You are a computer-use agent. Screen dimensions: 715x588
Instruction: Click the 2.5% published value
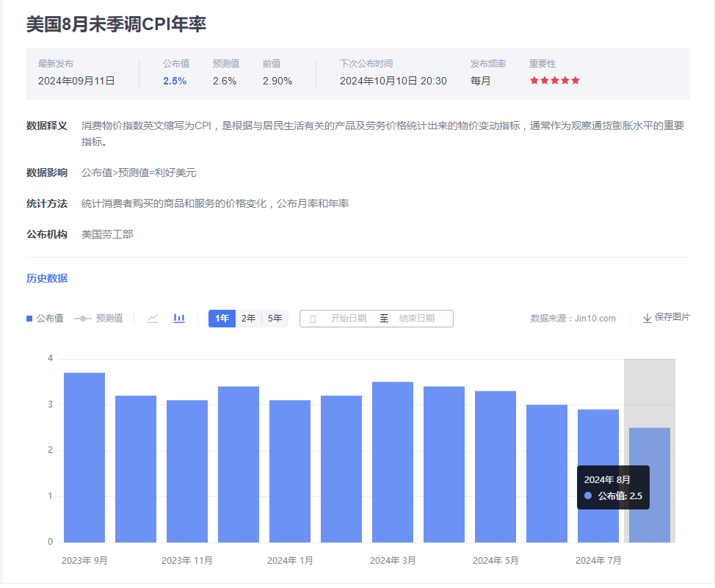[175, 81]
